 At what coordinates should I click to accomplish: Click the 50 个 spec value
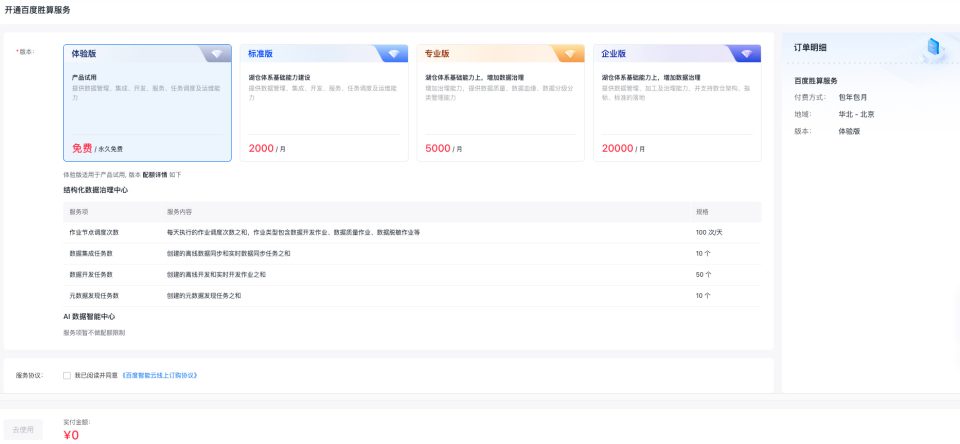pyautogui.click(x=703, y=275)
